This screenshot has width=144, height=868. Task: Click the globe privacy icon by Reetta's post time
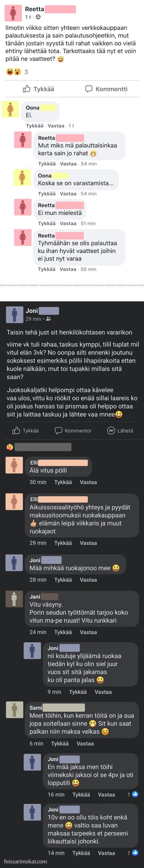(38, 17)
